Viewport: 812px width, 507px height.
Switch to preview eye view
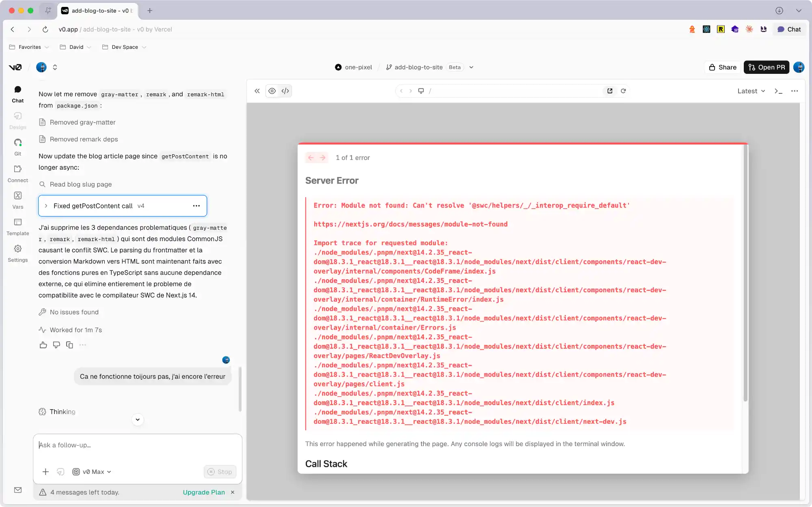(272, 91)
